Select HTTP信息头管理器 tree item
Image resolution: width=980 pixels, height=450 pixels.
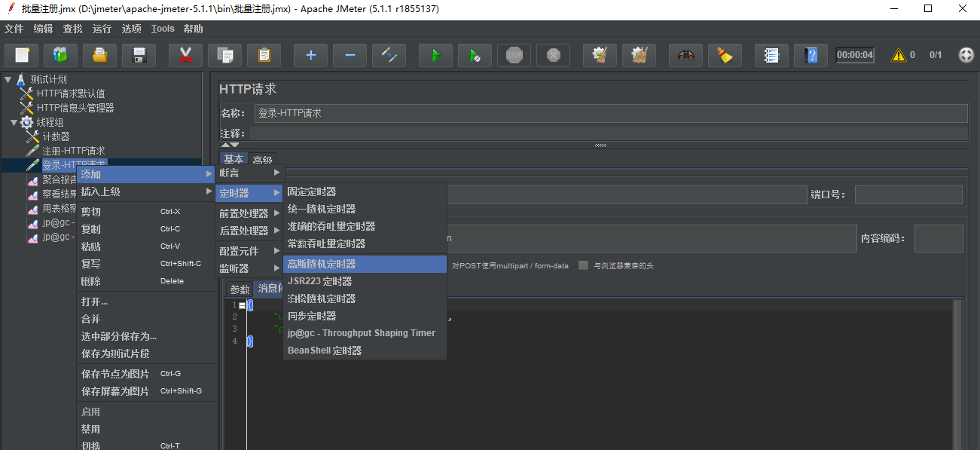[75, 108]
